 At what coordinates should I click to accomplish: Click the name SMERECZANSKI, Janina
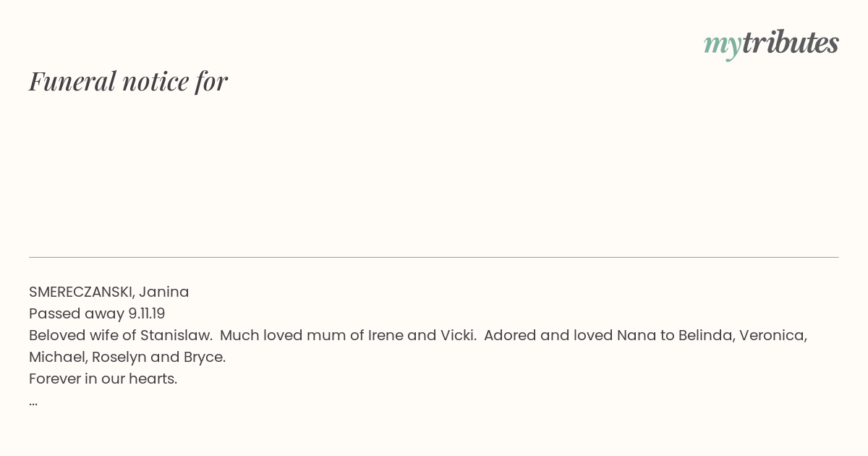click(x=109, y=292)
